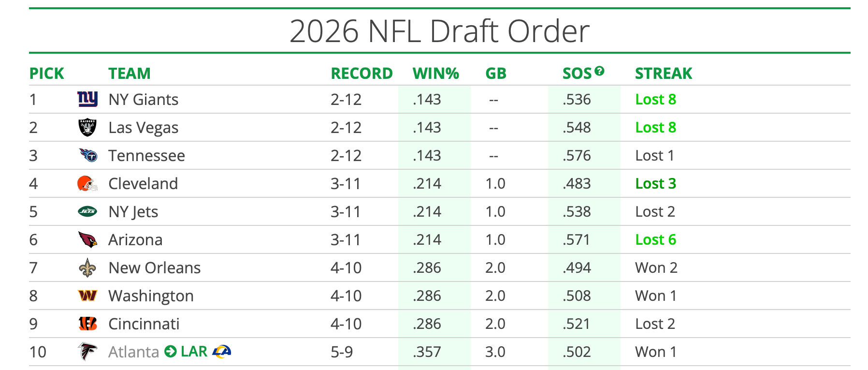Open the New Orleans team link
868x370 pixels.
[154, 268]
